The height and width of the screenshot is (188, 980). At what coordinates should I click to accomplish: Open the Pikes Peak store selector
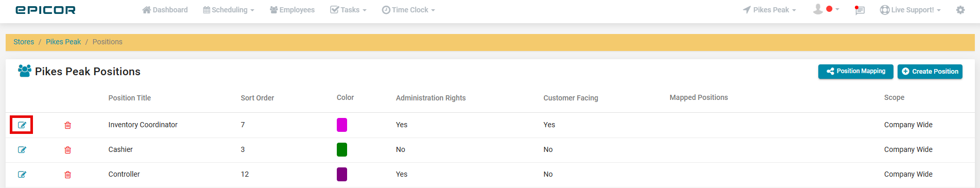(x=769, y=10)
